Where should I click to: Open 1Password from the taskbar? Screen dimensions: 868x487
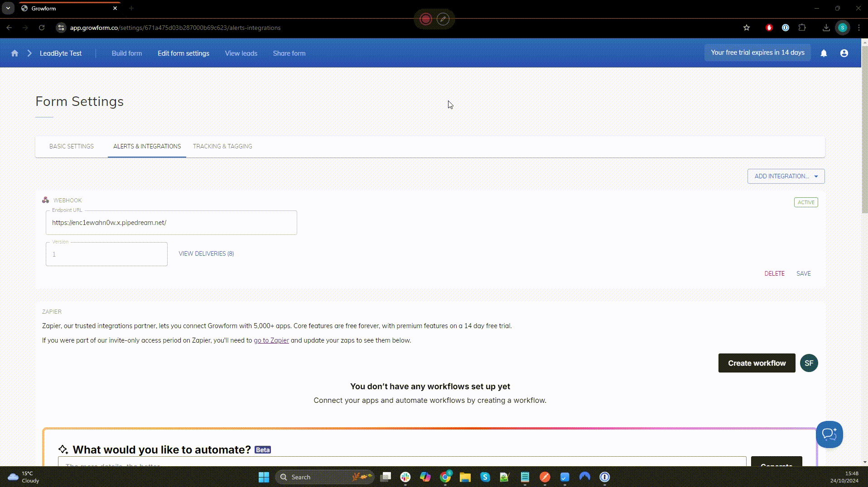(x=605, y=477)
